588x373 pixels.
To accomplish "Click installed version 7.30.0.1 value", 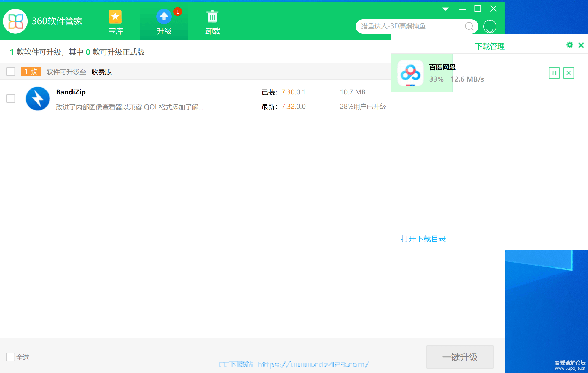I will click(x=293, y=92).
